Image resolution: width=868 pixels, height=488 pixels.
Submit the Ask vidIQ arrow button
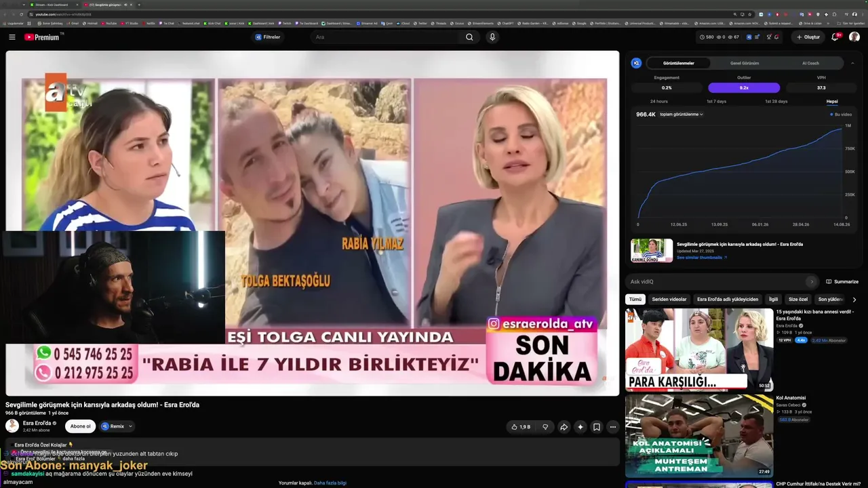coord(812,281)
